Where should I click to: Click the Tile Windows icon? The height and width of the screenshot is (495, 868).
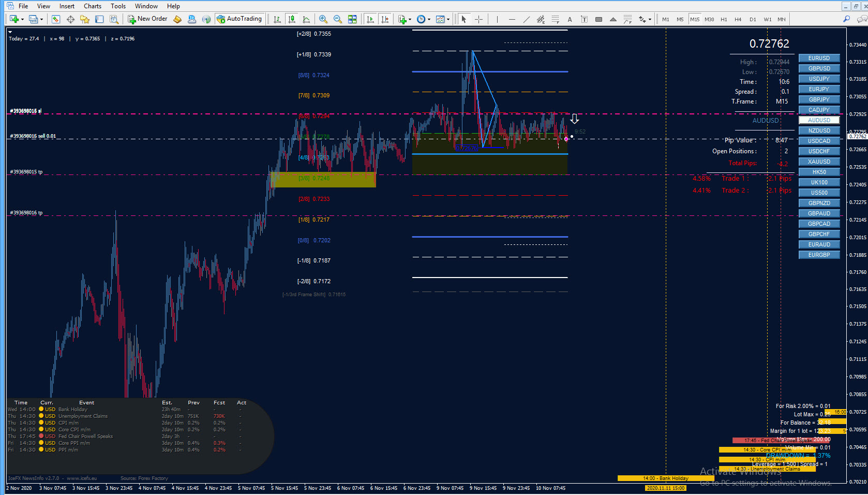tap(352, 19)
